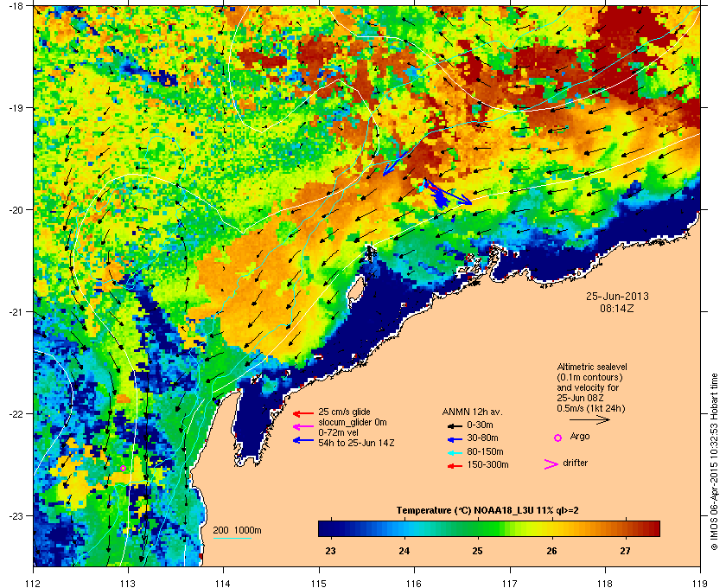Image resolution: width=726 pixels, height=588 pixels.
Task: Click the '113' longitude axis label
Action: pyautogui.click(x=128, y=583)
